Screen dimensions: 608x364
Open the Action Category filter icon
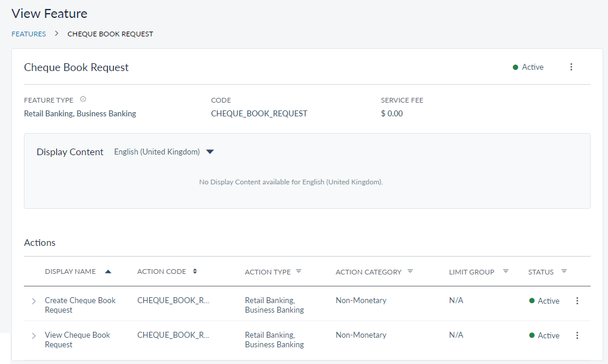(x=410, y=272)
